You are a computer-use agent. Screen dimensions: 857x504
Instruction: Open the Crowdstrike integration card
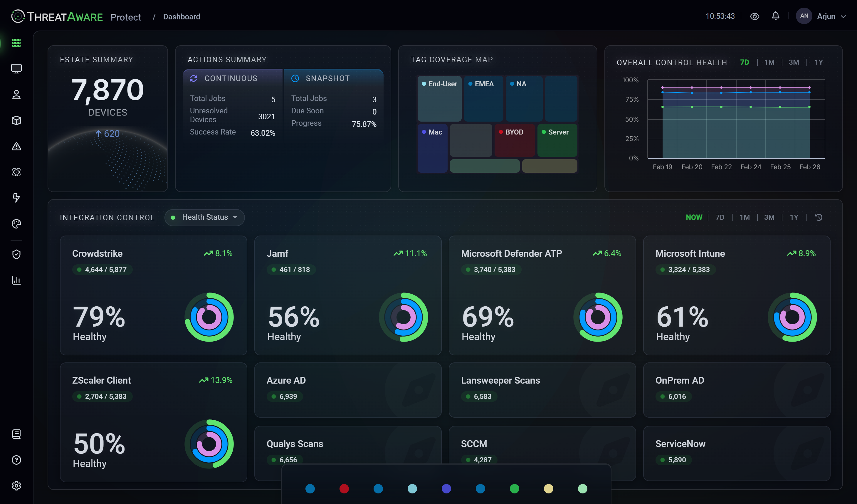[153, 296]
